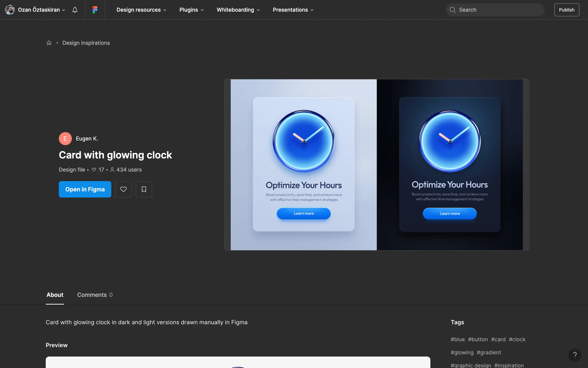588x368 pixels.
Task: Switch to the About tab
Action: (x=55, y=295)
